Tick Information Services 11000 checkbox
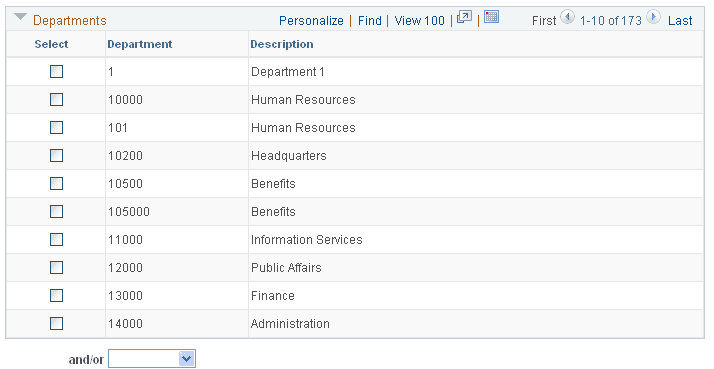This screenshot has height=369, width=714. (56, 240)
